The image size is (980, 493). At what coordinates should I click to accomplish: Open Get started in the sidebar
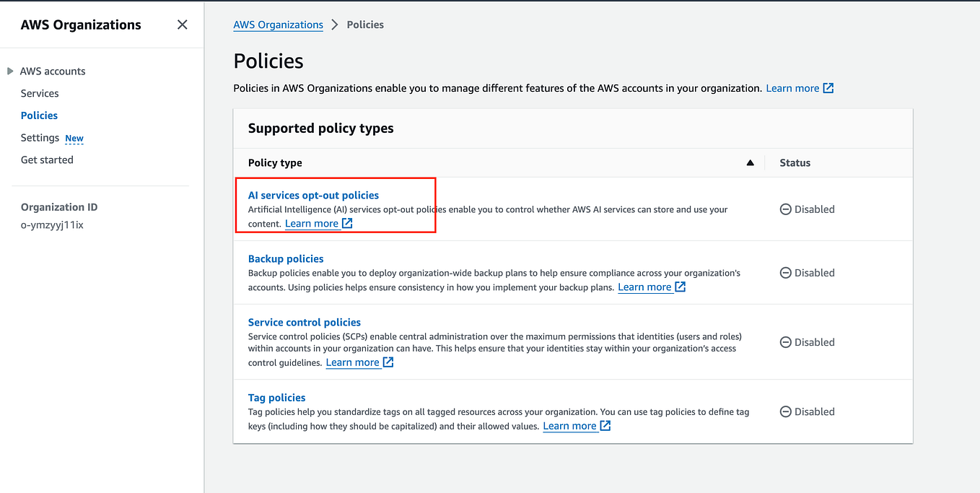(47, 160)
